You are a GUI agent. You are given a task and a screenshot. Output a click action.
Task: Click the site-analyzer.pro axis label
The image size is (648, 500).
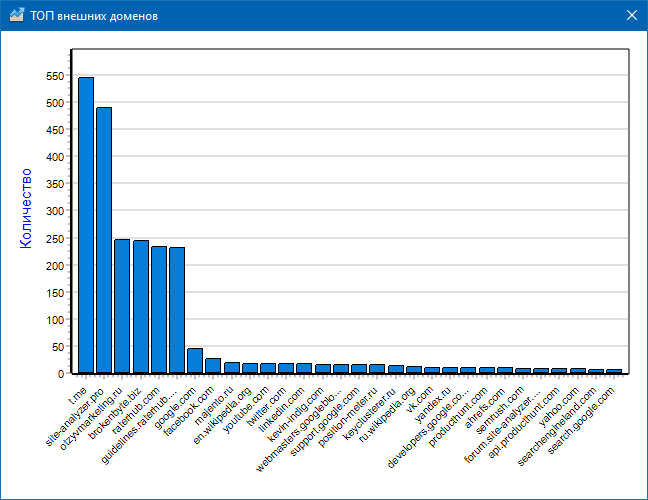click(75, 417)
